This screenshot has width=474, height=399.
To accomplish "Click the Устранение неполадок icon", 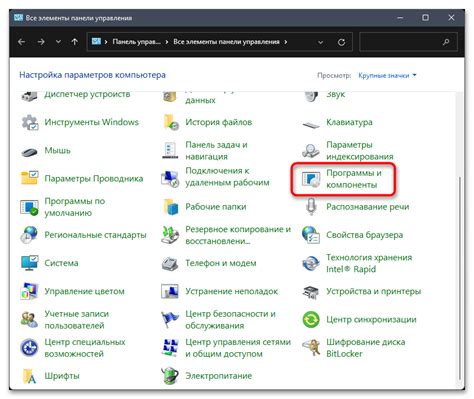I will pyautogui.click(x=170, y=291).
